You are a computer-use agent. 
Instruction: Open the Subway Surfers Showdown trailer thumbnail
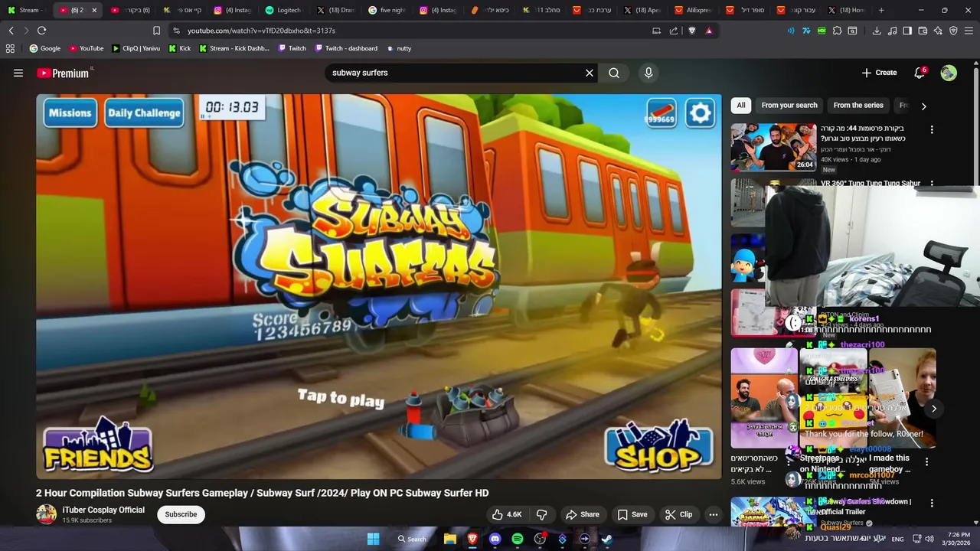(x=773, y=511)
